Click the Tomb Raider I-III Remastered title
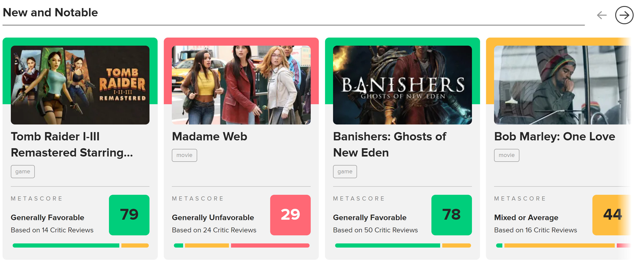The image size is (644, 269). pos(72,144)
